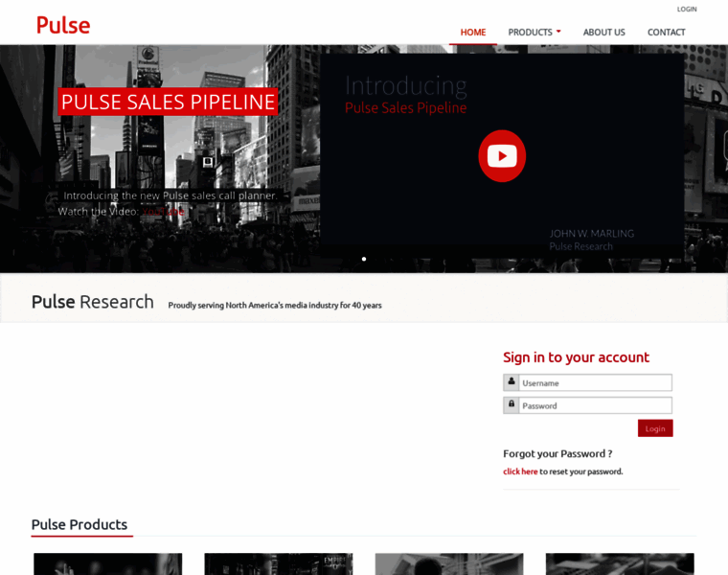
Task: Expand the PRODUCTS dropdown menu
Action: (535, 32)
